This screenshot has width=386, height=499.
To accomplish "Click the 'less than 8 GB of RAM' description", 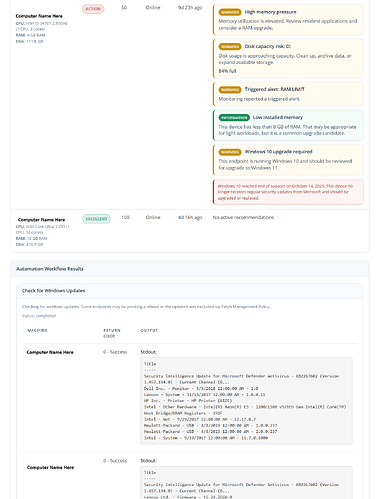I will pos(287,130).
